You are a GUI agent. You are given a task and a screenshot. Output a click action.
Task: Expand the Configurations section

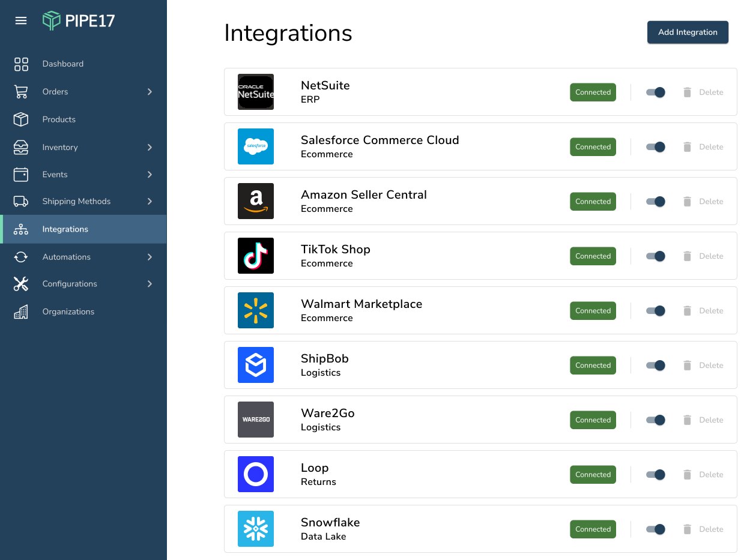point(70,284)
